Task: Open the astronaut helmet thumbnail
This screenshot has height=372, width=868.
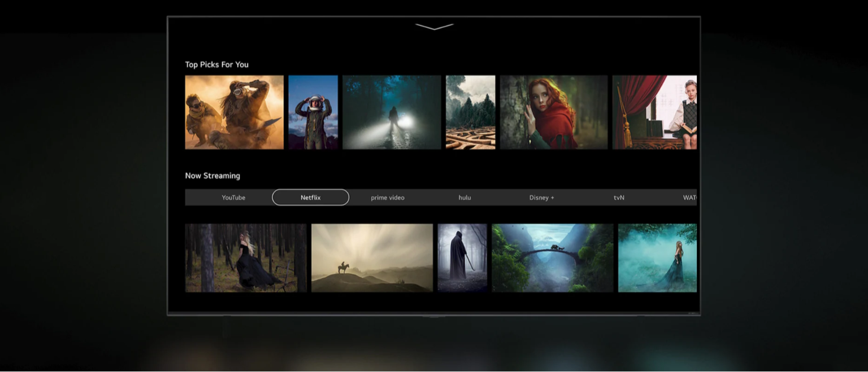Action: tap(313, 112)
